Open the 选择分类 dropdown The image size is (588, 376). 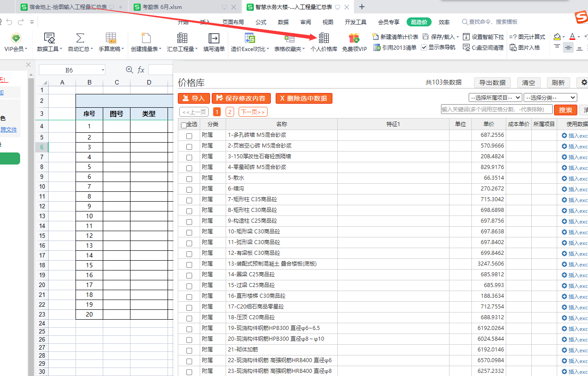click(x=550, y=97)
